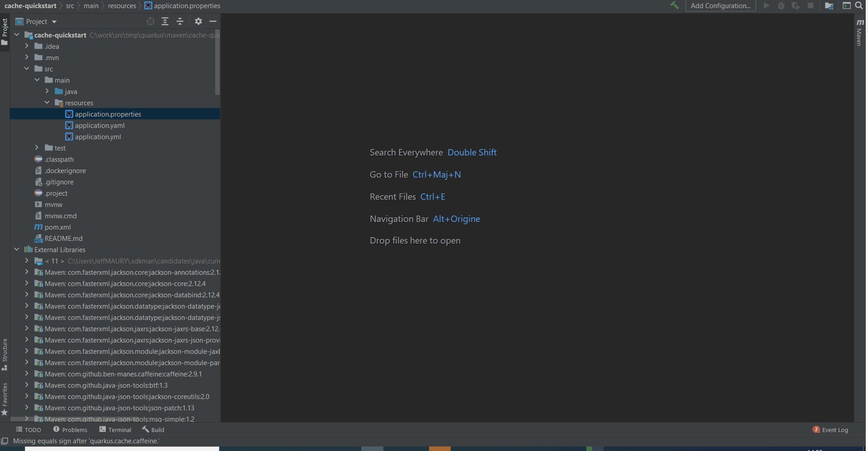Hide the Project panel with the minimize icon
This screenshot has height=451, width=868.
click(212, 21)
